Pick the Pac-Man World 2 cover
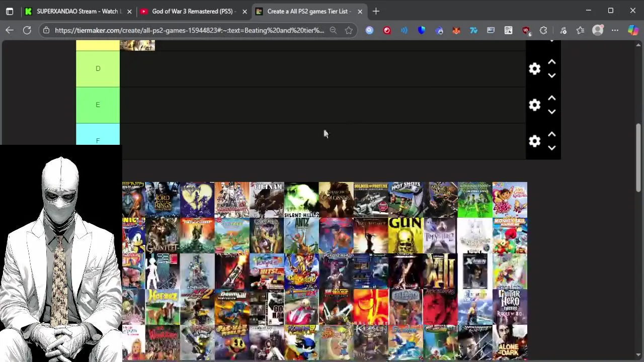The height and width of the screenshot is (362, 644). pos(232,342)
